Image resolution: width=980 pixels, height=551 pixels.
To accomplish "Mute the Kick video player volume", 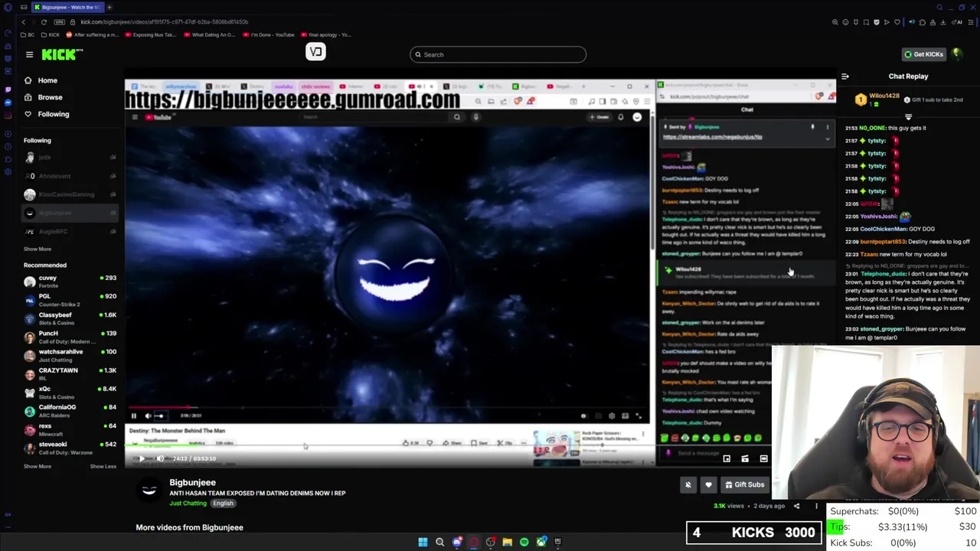I will click(160, 458).
